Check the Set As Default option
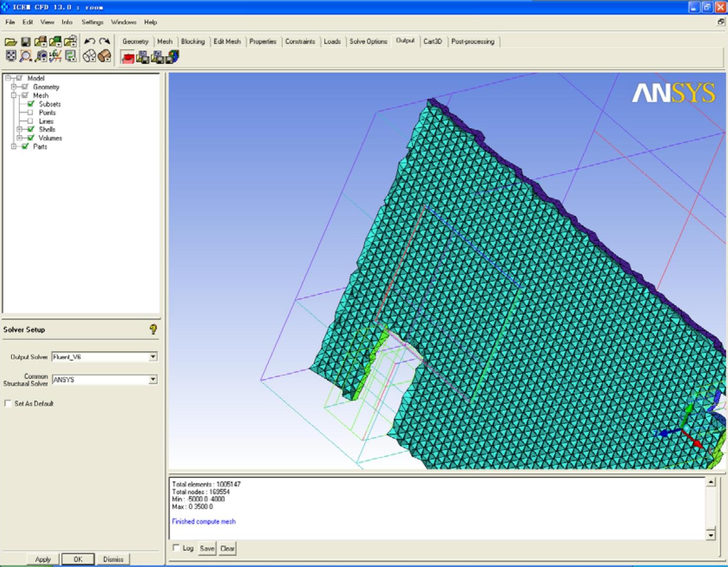728x567 pixels. 8,403
